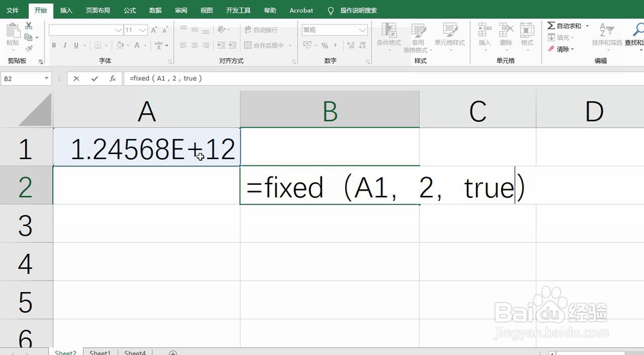Screen dimensions: 644x355
Task: Click the Format Painter brush icon
Action: [29, 48]
